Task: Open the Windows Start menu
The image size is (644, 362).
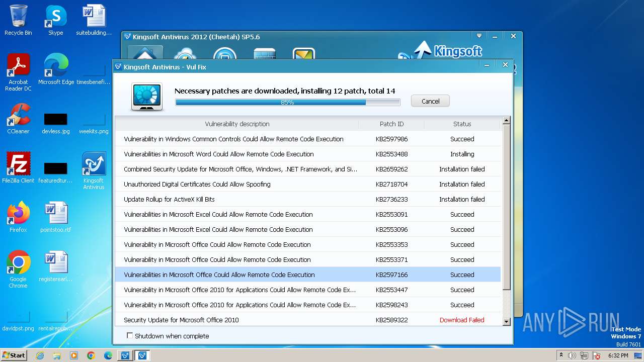Action: point(14,355)
